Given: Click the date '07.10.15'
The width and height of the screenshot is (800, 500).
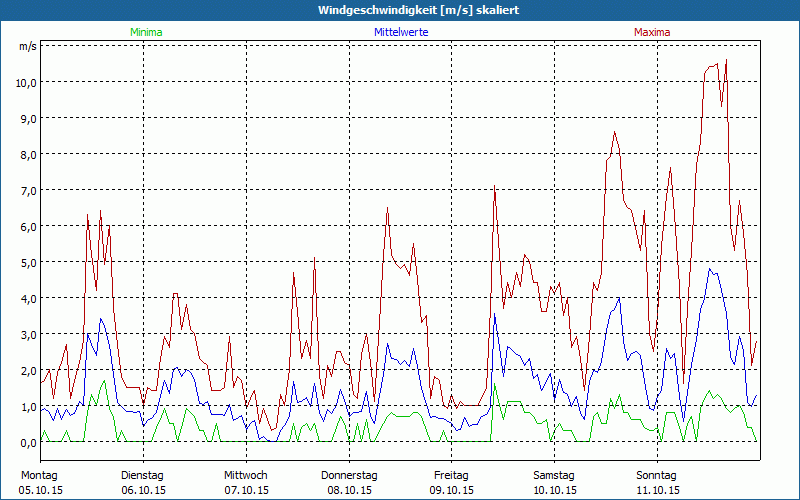Looking at the screenshot, I should [x=246, y=490].
